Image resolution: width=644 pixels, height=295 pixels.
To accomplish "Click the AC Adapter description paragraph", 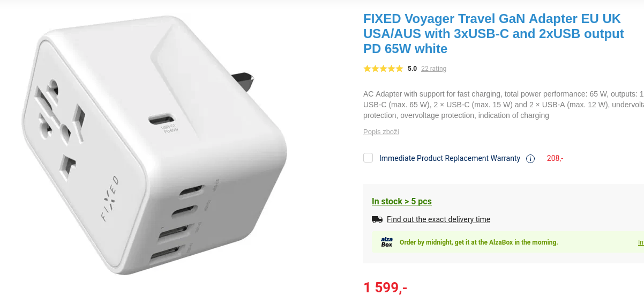I will tap(504, 105).
